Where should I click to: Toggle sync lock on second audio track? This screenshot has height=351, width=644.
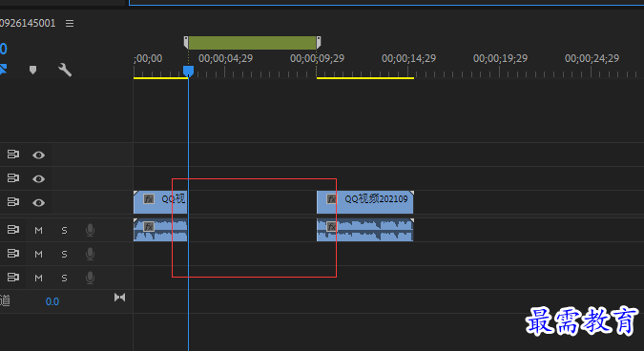pyautogui.click(x=13, y=254)
